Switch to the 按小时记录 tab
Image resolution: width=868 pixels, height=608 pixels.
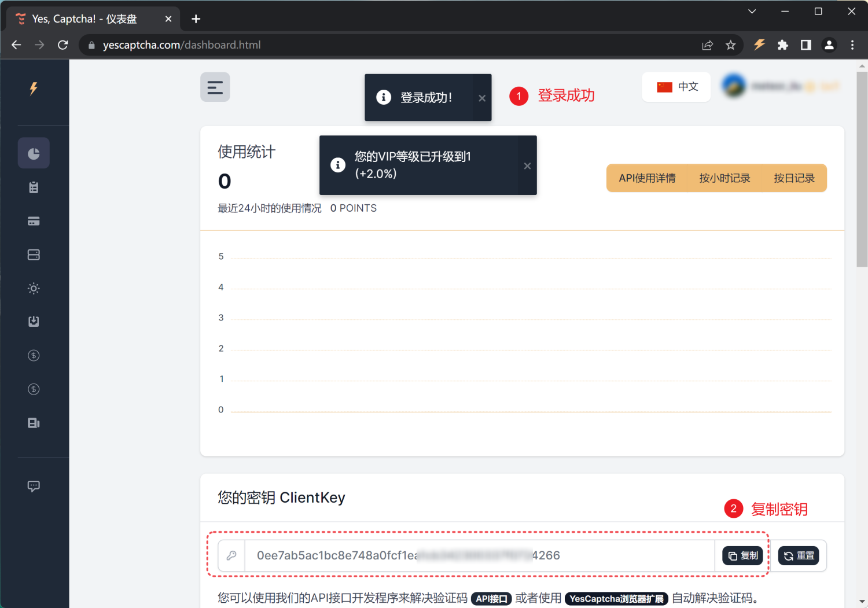724,178
